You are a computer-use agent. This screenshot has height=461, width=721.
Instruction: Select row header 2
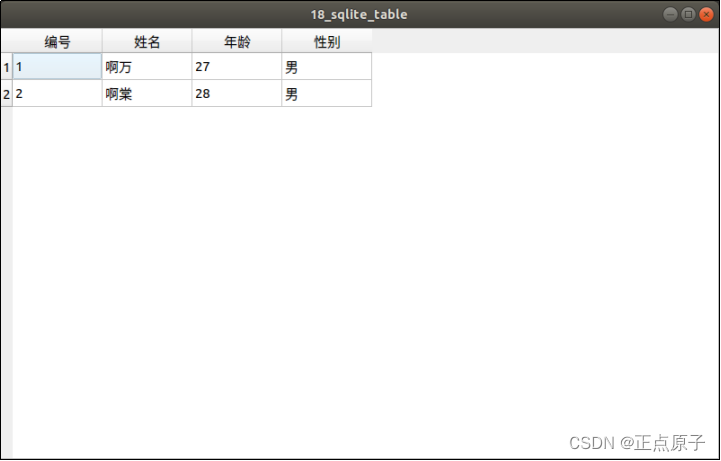click(6, 94)
